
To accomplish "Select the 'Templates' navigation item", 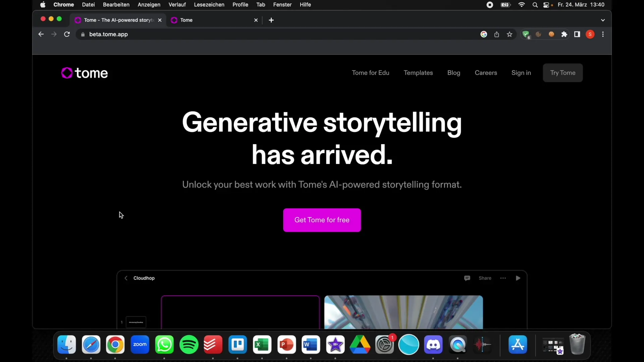I will 418,72.
